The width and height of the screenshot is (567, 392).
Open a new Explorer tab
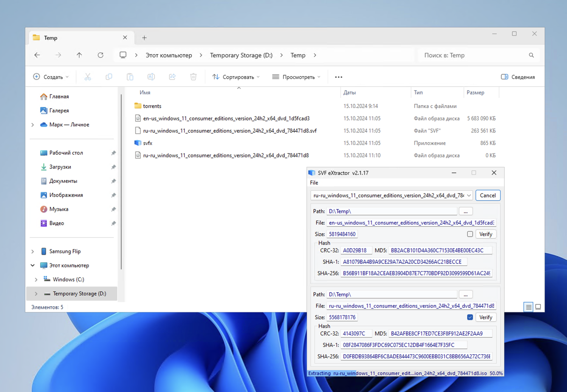pos(144,38)
